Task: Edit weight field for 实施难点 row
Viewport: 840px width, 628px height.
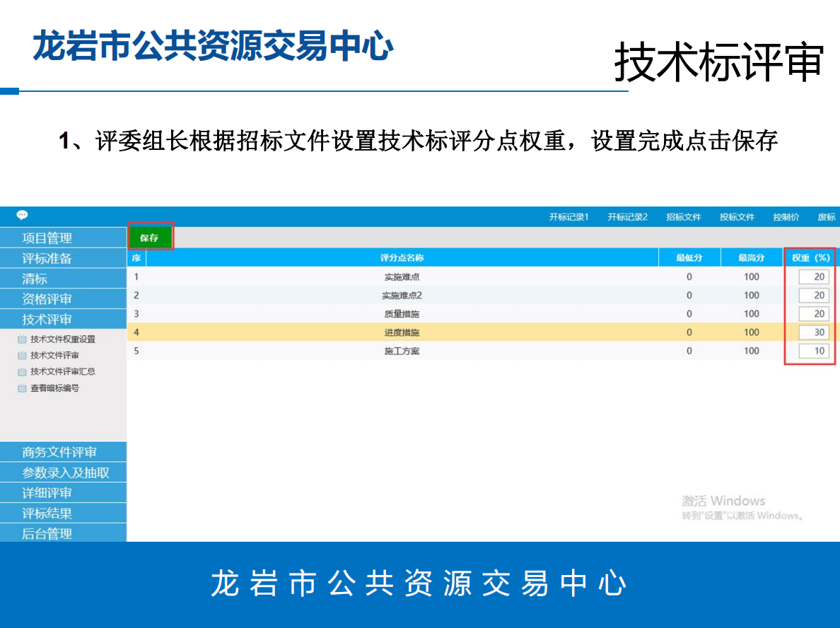Action: pos(814,277)
